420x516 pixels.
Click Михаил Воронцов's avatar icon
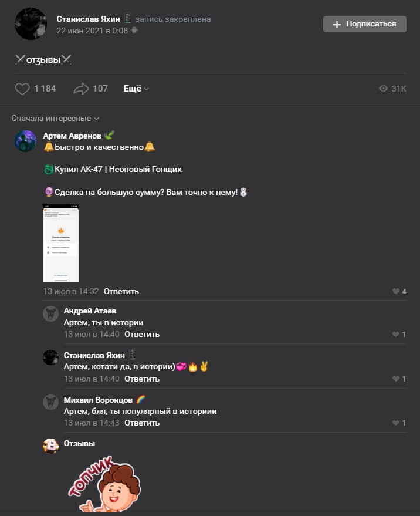point(50,402)
